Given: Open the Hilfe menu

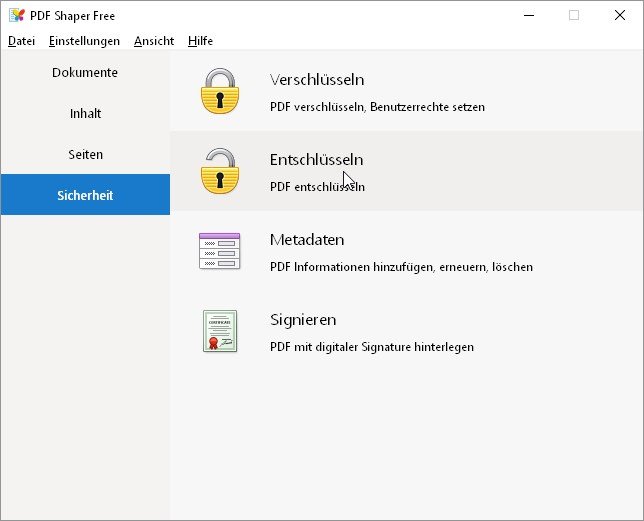Looking at the screenshot, I should pyautogui.click(x=200, y=41).
